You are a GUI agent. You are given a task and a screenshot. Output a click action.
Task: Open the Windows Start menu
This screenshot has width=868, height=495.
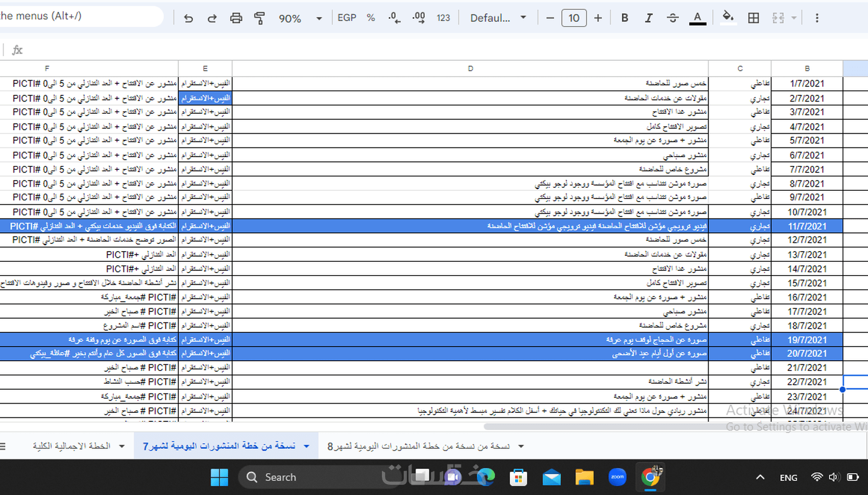[220, 477]
